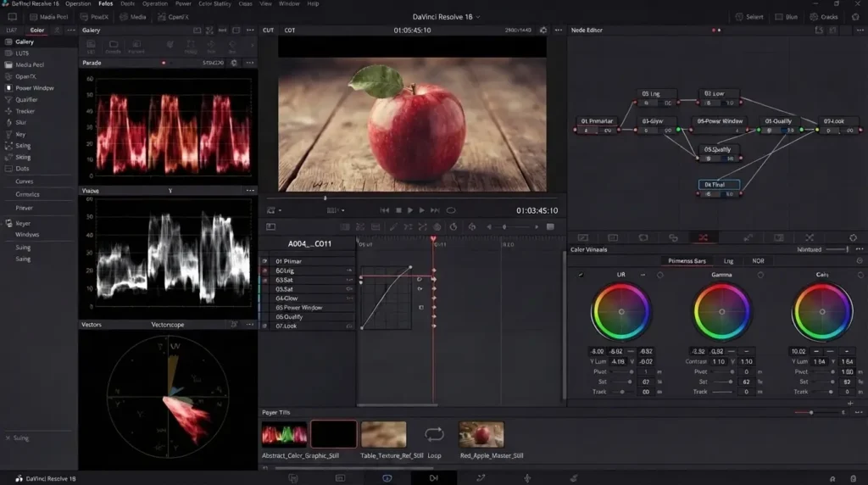Open waveform scope three-dot options menu

pyautogui.click(x=250, y=191)
